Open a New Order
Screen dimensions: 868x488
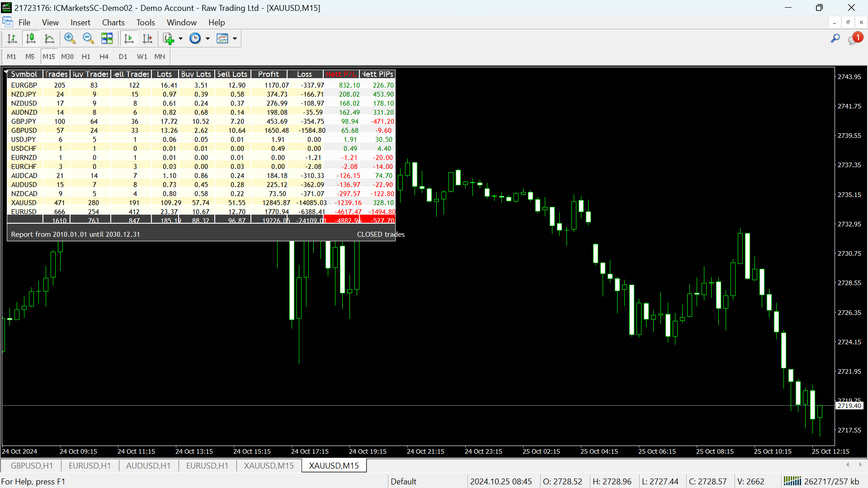point(168,38)
